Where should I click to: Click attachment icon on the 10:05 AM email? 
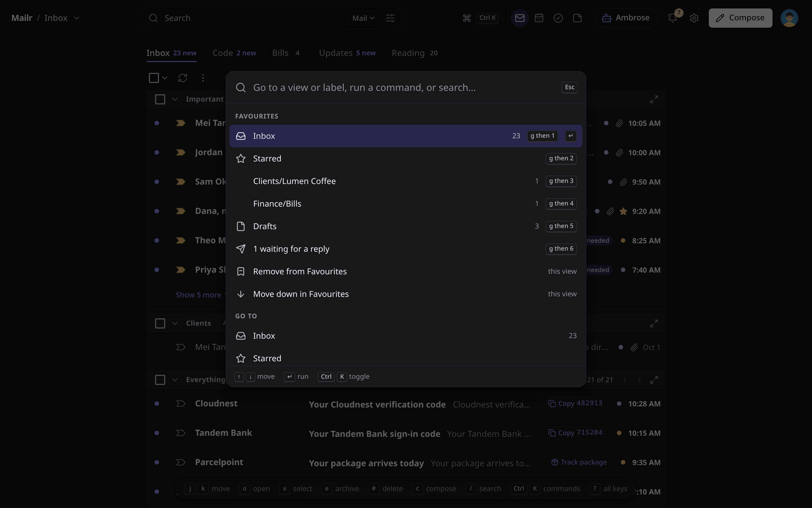point(619,123)
